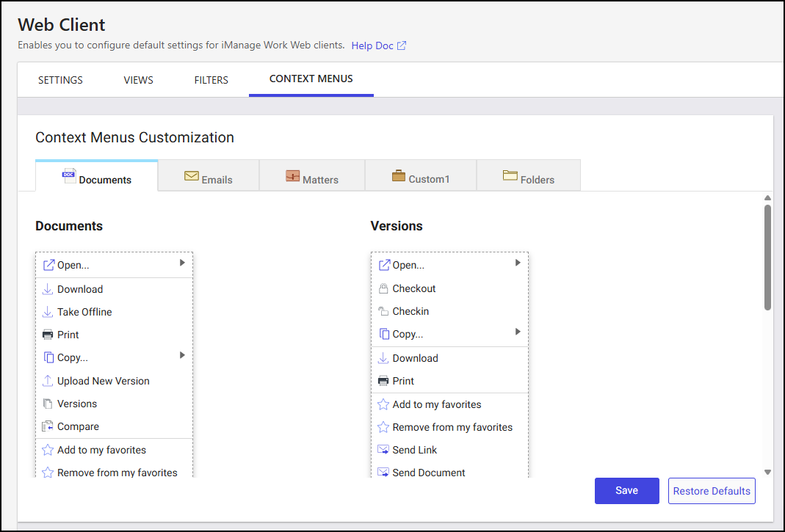
Task: Select Upload New Version entry
Action: [x=114, y=381]
